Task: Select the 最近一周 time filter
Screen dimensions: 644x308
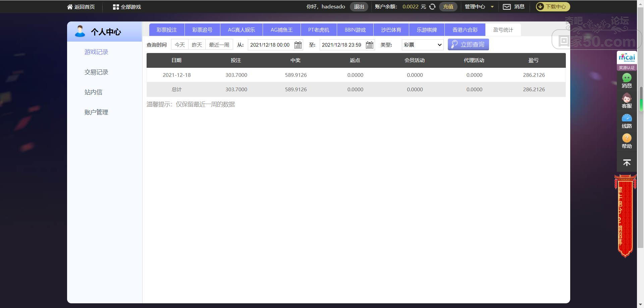Action: click(219, 45)
